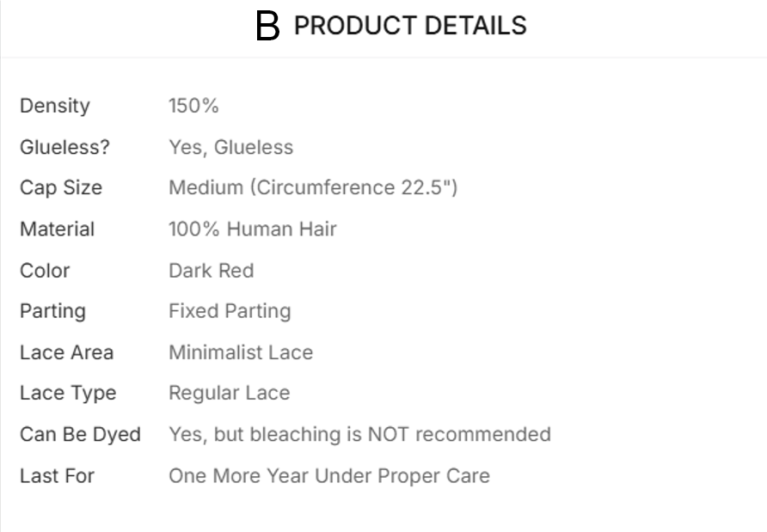
Task: Select the Density label
Action: pos(55,106)
